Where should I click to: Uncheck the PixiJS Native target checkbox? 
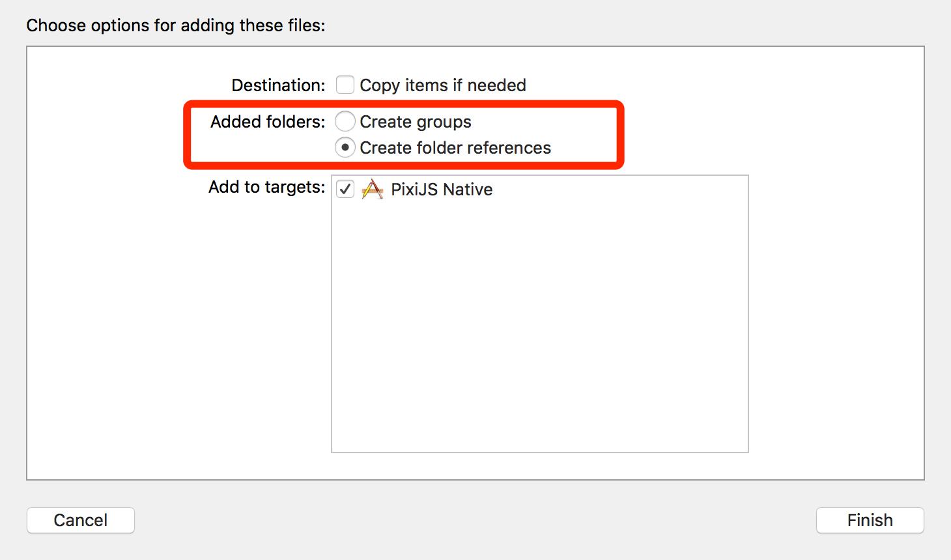click(x=345, y=189)
